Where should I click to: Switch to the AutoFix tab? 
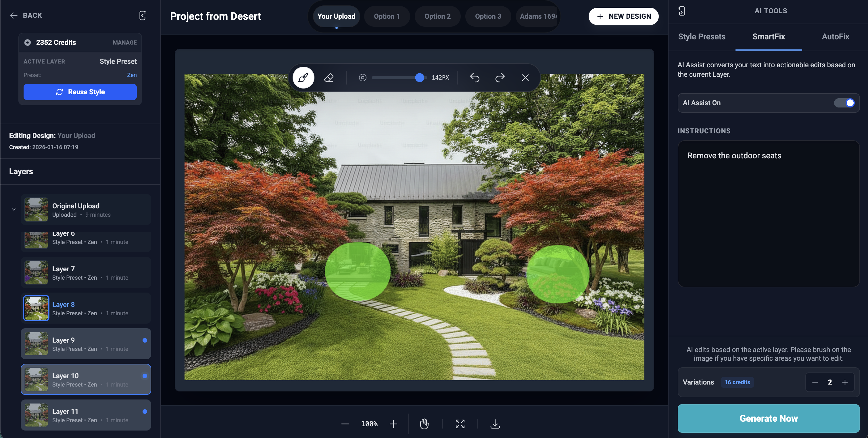pos(836,37)
